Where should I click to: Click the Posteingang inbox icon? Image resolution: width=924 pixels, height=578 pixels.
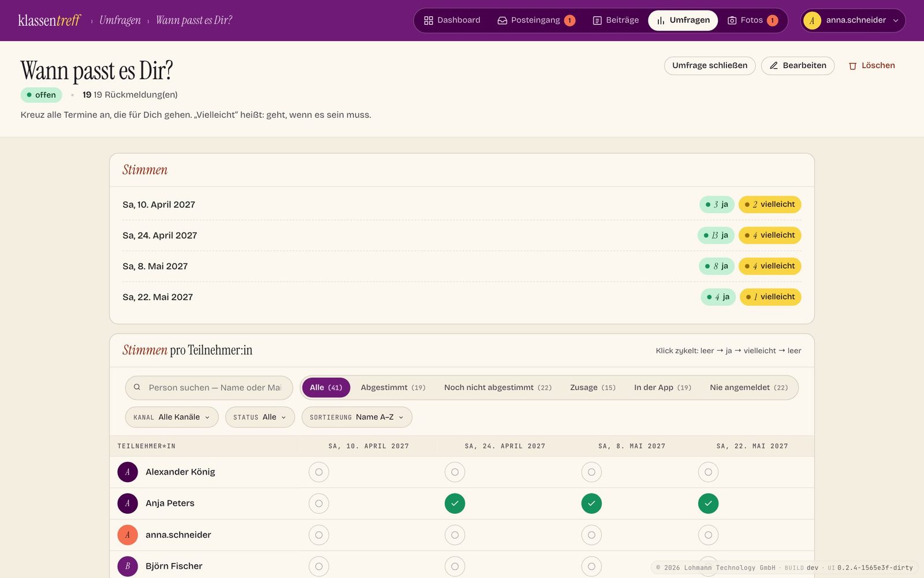[502, 20]
